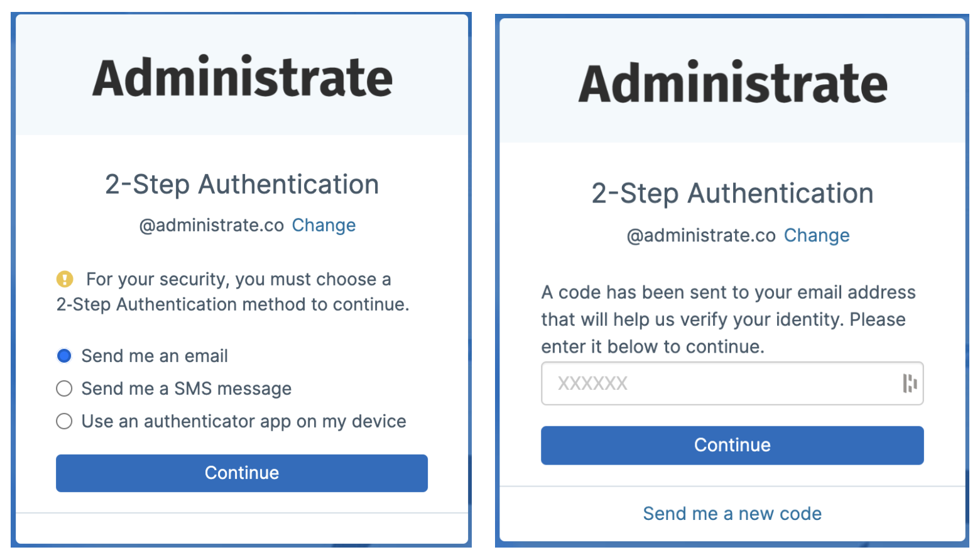
Task: Click Change link beside email above the security notice
Action: click(324, 225)
